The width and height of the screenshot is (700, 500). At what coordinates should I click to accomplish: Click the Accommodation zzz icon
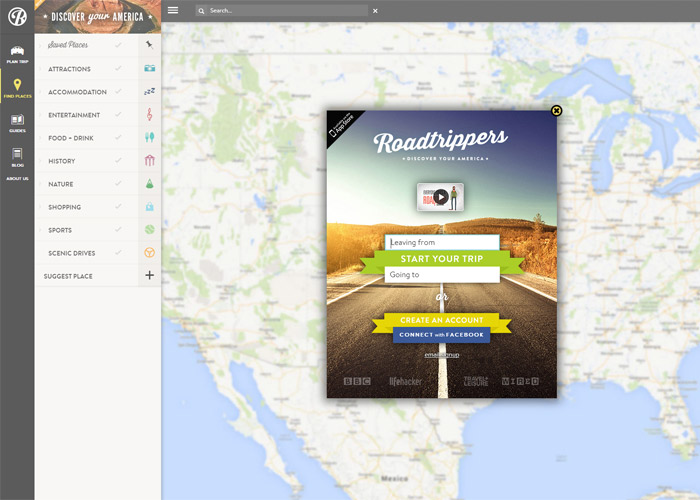(x=150, y=92)
